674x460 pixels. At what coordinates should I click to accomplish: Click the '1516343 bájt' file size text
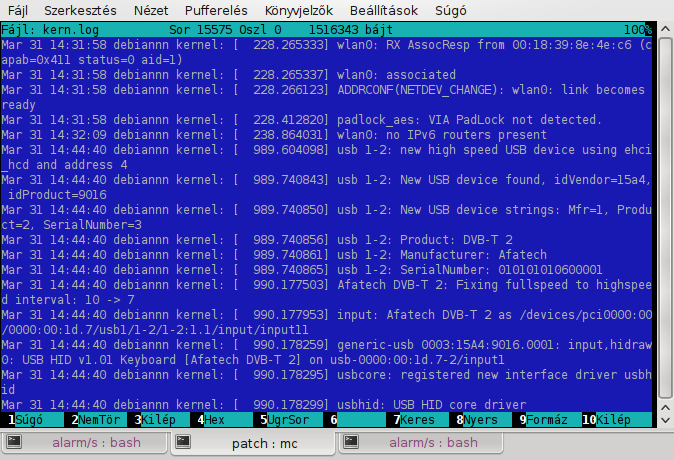coord(351,30)
